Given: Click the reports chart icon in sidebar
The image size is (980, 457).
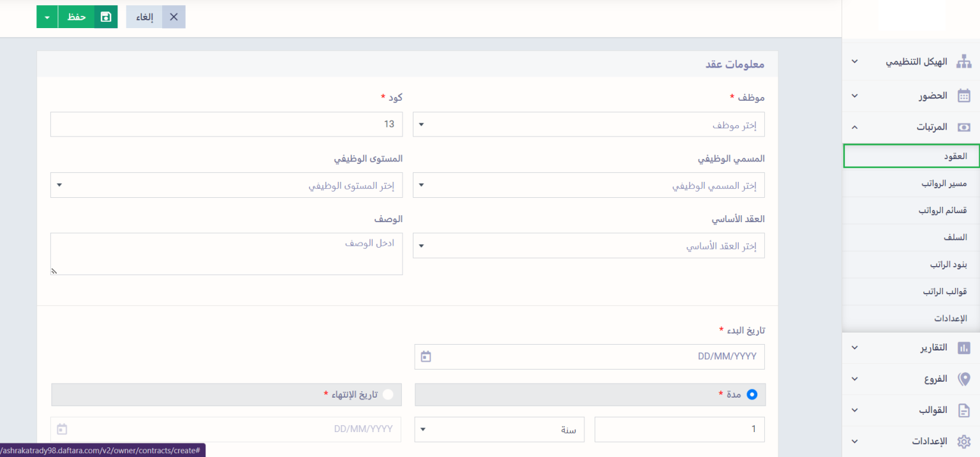Looking at the screenshot, I should click(x=964, y=348).
